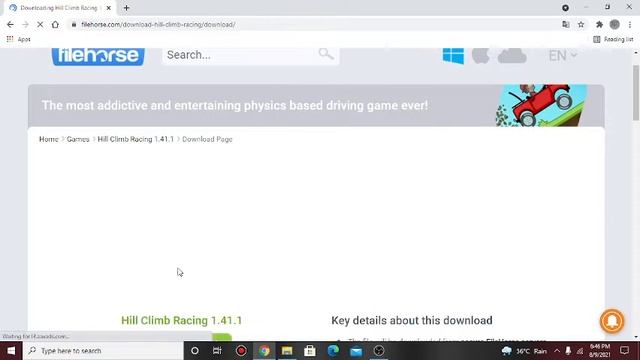Expand the EN language dropdown
This screenshot has width=640, height=360.
pos(562,55)
